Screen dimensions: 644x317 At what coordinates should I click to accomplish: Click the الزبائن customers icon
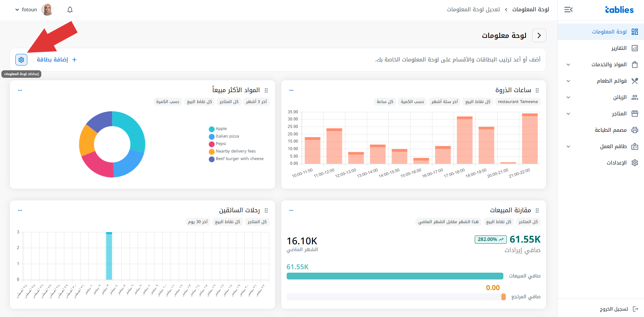[635, 97]
